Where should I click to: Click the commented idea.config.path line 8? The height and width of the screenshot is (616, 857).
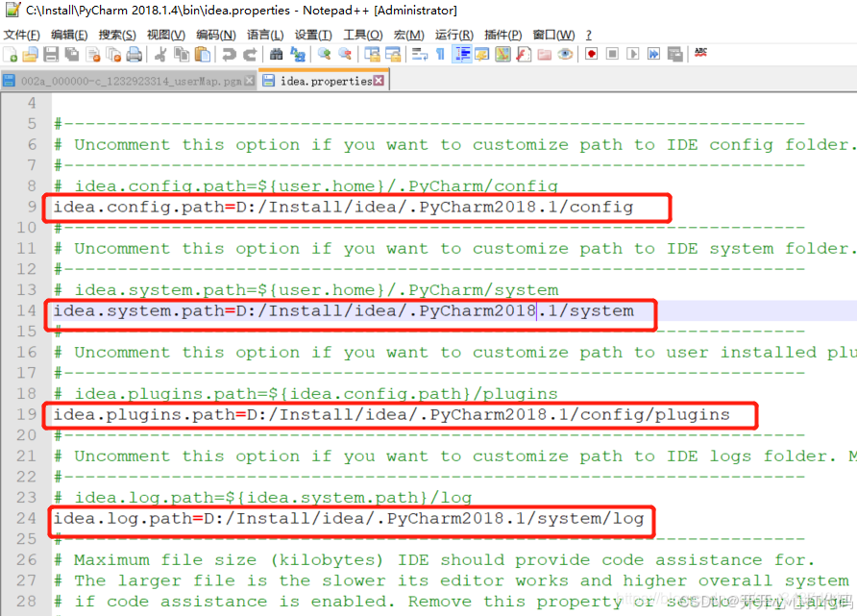click(x=306, y=186)
